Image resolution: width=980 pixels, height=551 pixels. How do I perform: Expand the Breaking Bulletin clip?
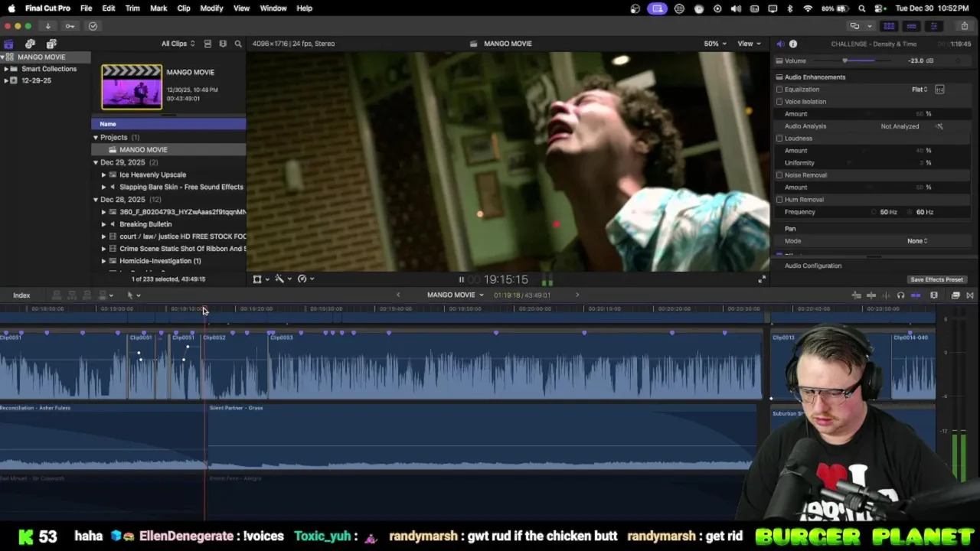coord(103,224)
